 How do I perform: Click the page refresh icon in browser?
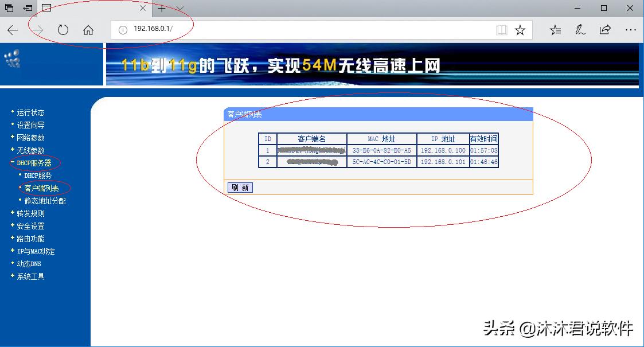point(63,30)
